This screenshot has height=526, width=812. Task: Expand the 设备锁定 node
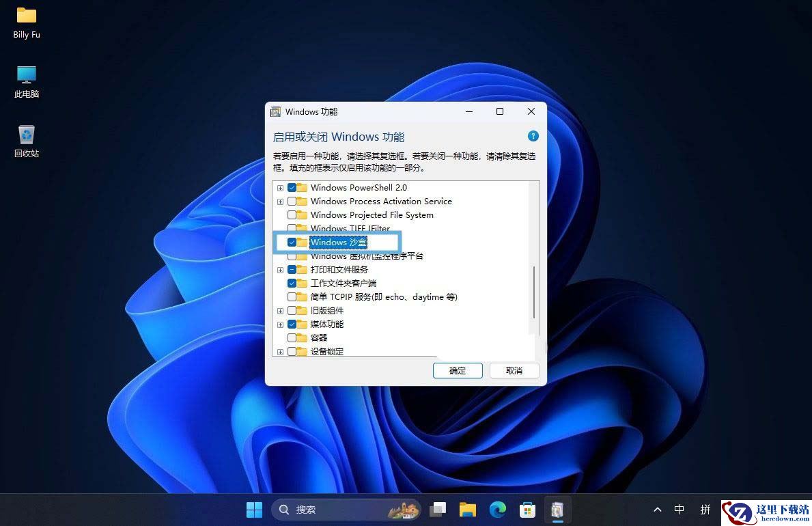tap(280, 352)
